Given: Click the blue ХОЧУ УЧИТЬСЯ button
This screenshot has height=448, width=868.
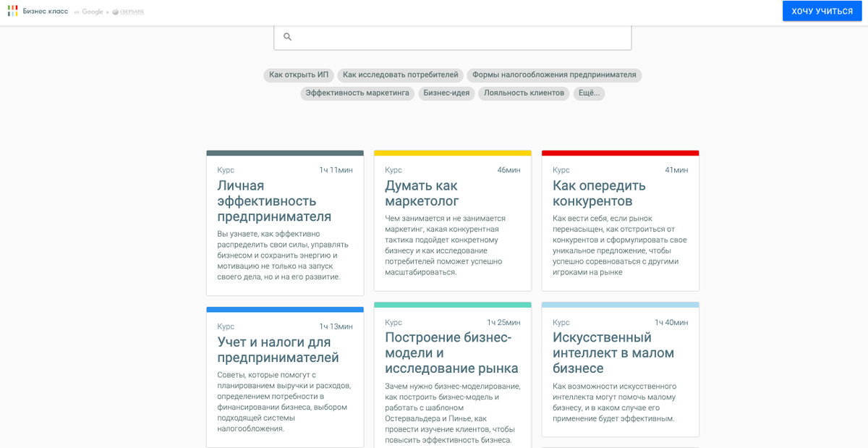Looking at the screenshot, I should (x=822, y=10).
